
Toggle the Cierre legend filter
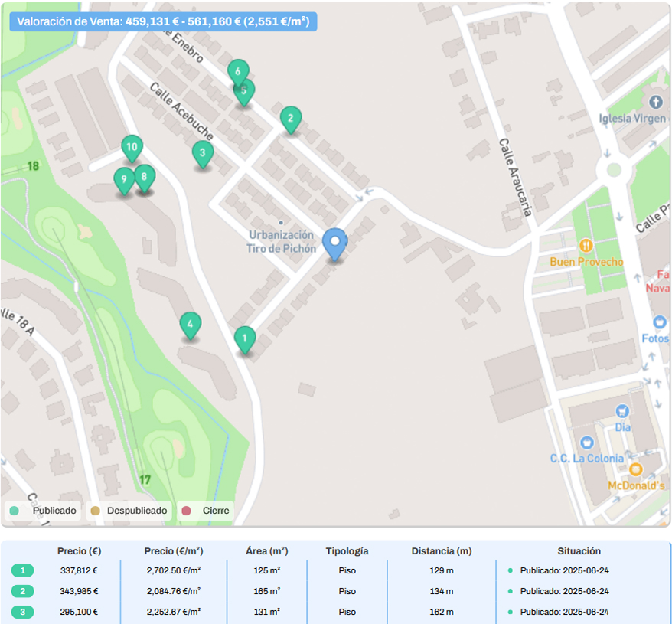(207, 511)
